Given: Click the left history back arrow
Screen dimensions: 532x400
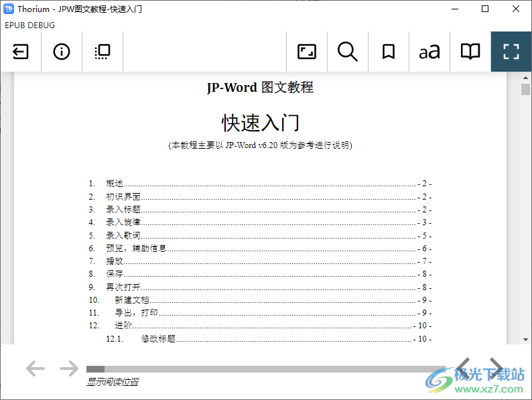Looking at the screenshot, I should 36,369.
